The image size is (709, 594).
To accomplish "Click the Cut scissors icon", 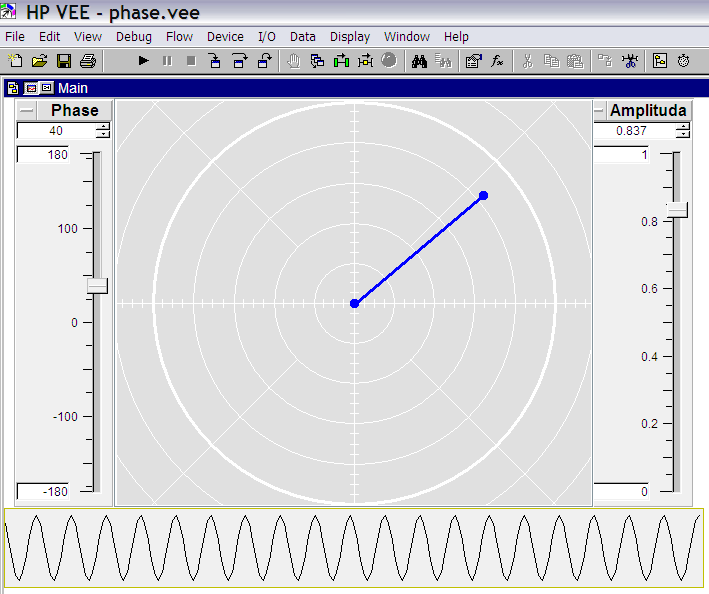I will [x=527, y=61].
